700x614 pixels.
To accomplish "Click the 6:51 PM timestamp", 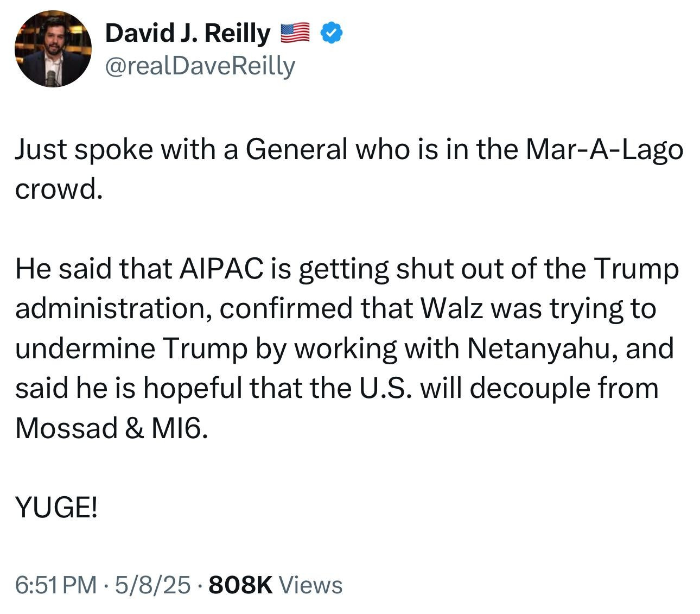I will coord(56,585).
